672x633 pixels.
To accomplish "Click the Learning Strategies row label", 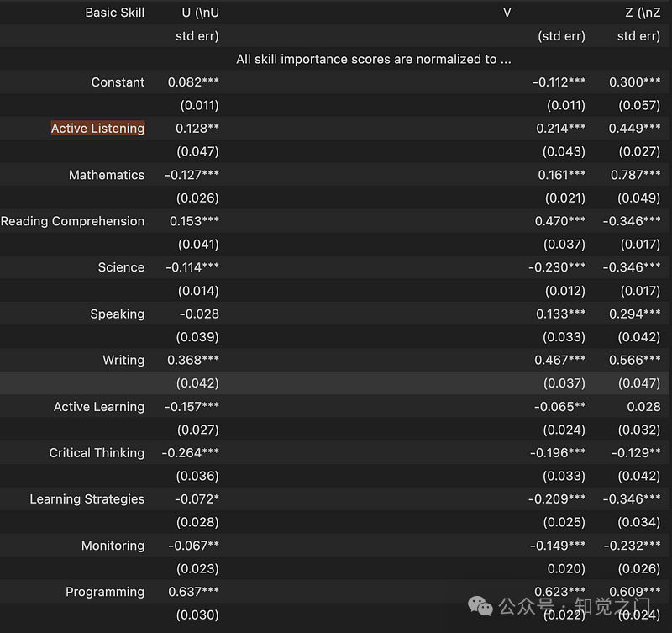I will coord(87,499).
